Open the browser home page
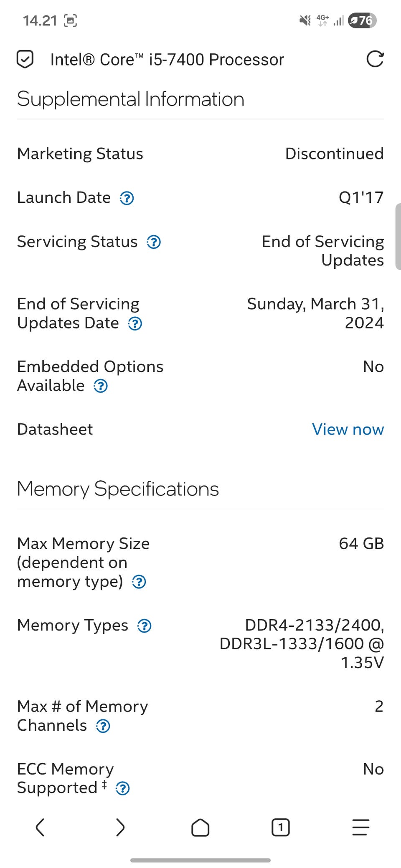Image resolution: width=401 pixels, height=868 pixels. [200, 827]
